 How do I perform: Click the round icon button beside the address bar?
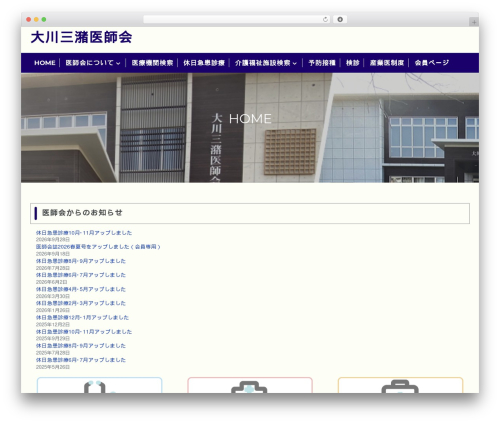coord(340,20)
